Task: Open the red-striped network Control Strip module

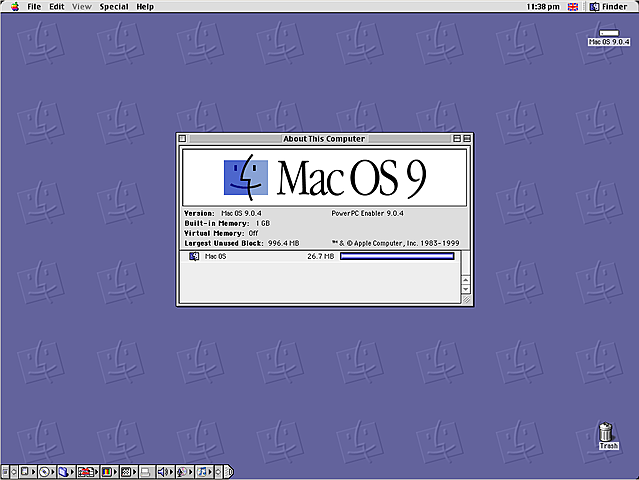Action: [88, 472]
